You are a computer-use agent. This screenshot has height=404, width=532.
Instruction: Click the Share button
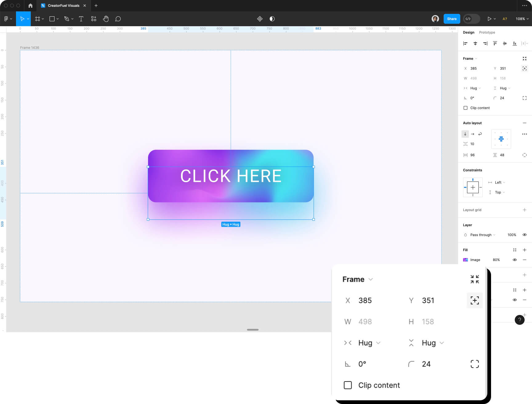pyautogui.click(x=451, y=18)
